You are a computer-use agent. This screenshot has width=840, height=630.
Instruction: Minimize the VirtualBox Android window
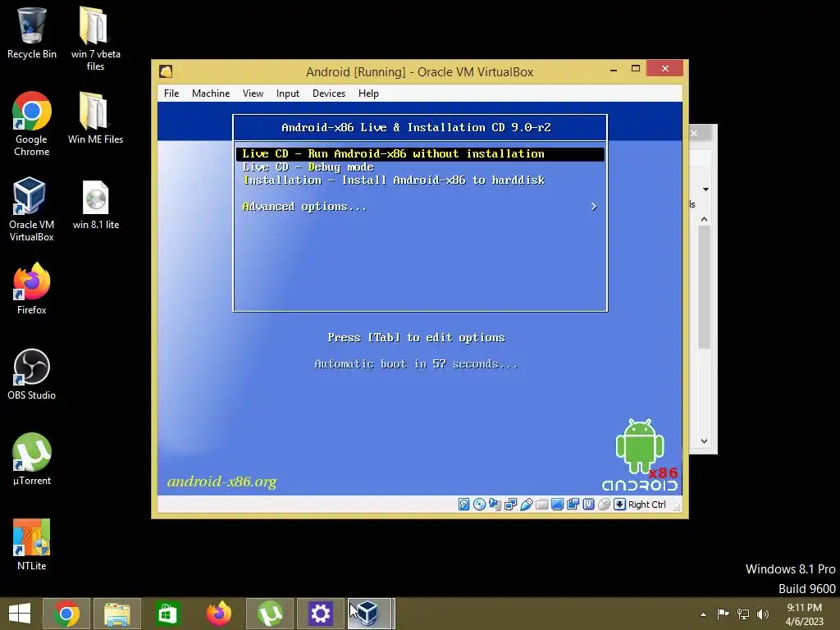[x=614, y=69]
